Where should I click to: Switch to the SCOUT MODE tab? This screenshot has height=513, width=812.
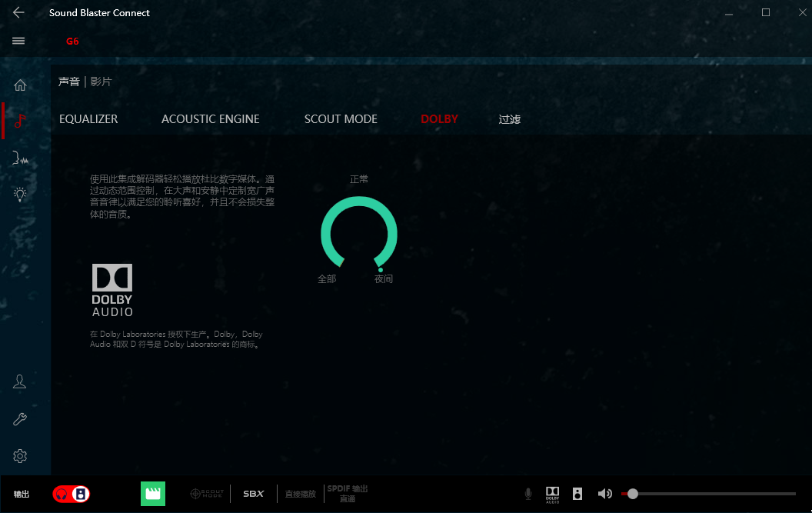(x=341, y=119)
